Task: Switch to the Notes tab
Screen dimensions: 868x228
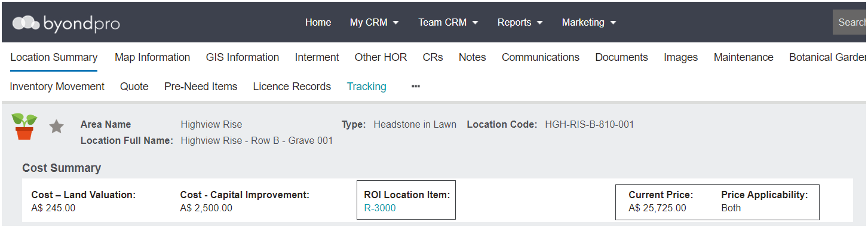Action: tap(472, 57)
